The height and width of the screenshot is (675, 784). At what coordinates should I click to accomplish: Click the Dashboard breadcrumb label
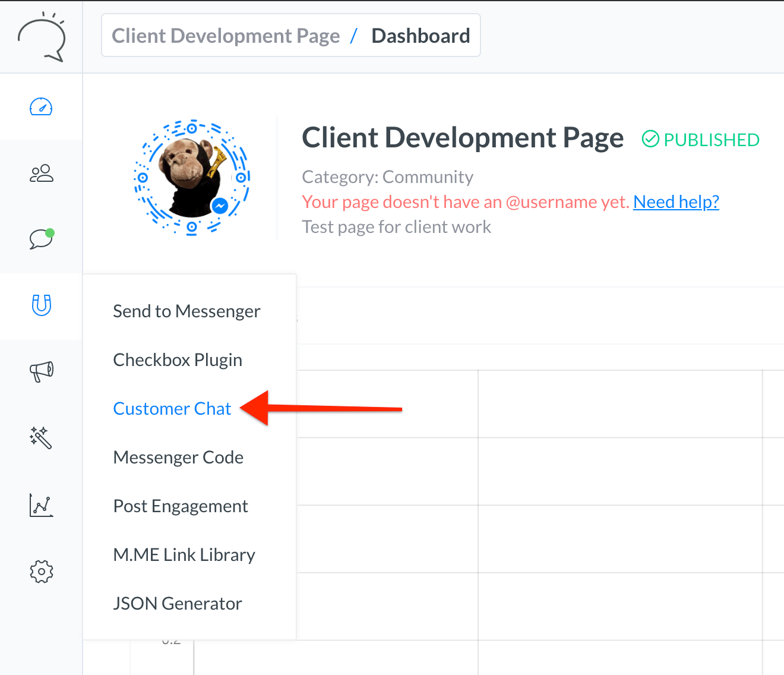click(421, 36)
